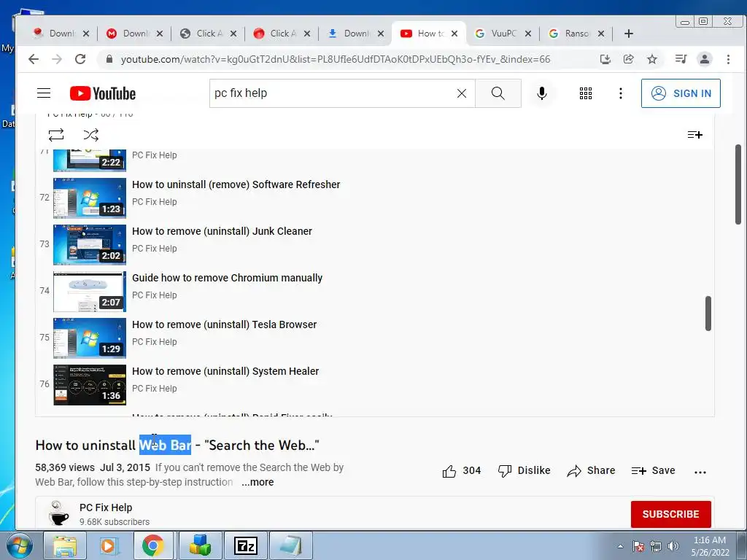Click the Share button
Image resolution: width=747 pixels, height=560 pixels.
pyautogui.click(x=591, y=470)
